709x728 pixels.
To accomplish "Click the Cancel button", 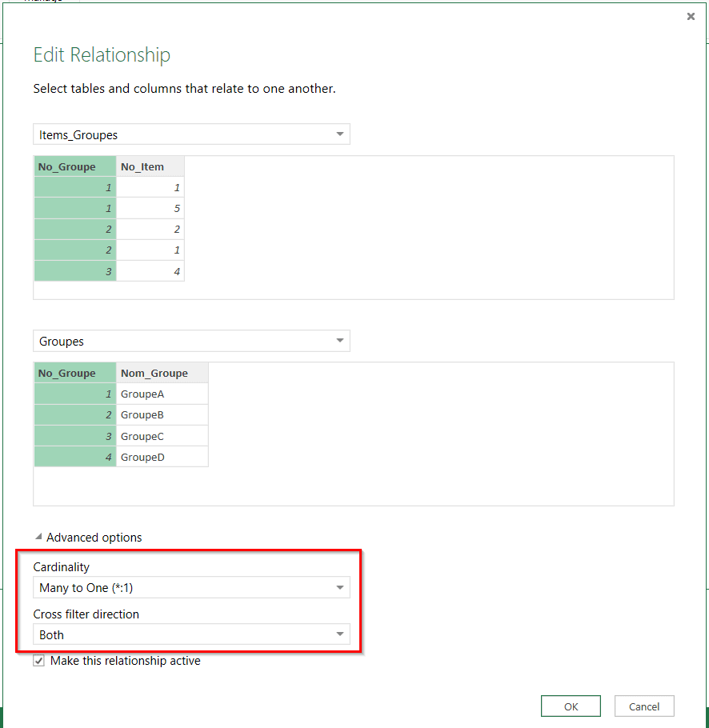I will tap(643, 706).
